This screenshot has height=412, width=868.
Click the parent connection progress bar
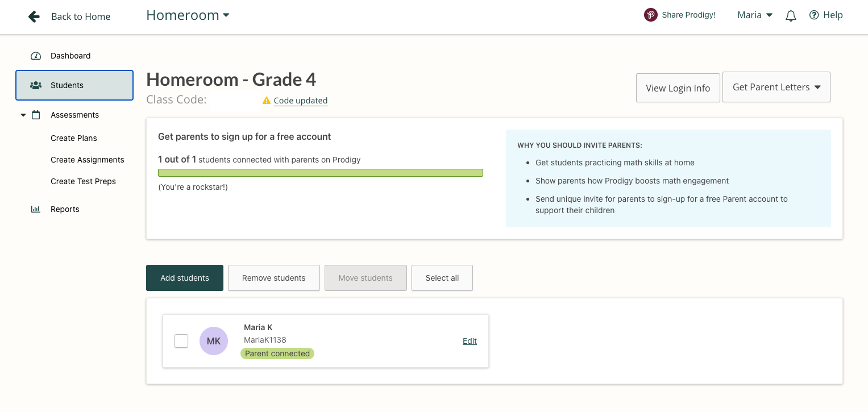click(x=321, y=172)
